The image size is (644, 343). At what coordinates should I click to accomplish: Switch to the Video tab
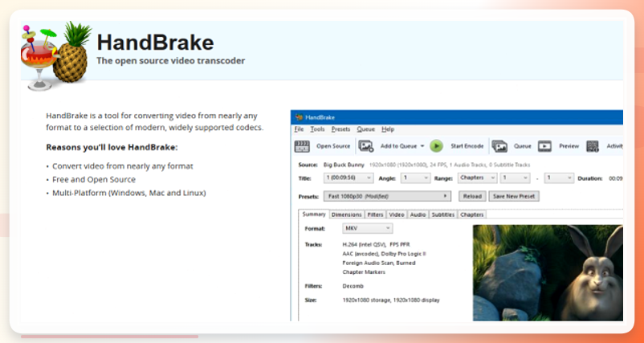397,214
